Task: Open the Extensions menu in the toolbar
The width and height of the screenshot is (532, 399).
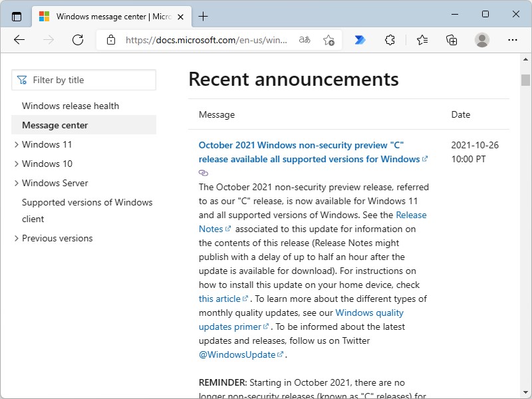Action: [x=390, y=40]
